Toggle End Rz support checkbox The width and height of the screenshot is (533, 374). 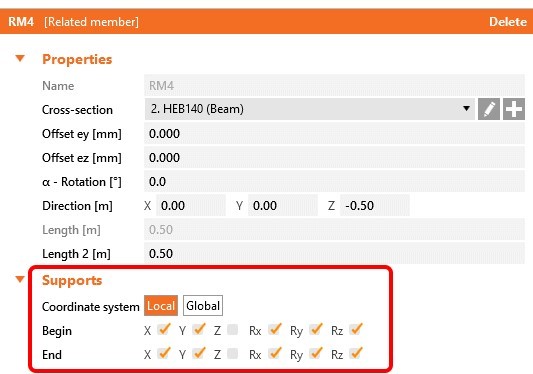pos(356,354)
